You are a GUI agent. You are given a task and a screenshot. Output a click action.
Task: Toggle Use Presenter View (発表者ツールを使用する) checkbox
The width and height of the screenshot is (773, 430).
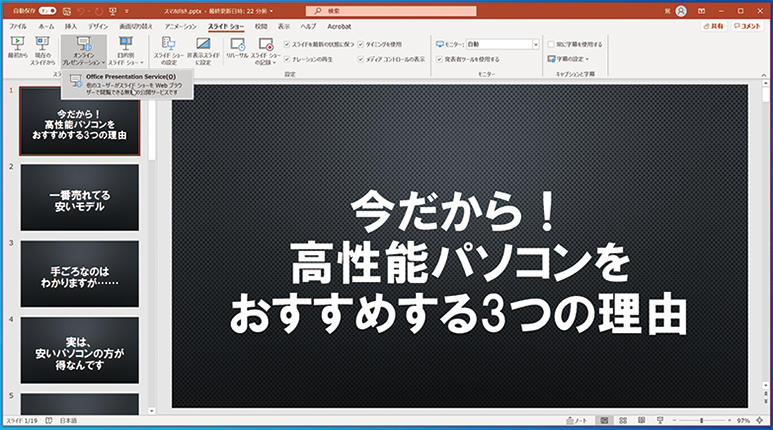439,59
